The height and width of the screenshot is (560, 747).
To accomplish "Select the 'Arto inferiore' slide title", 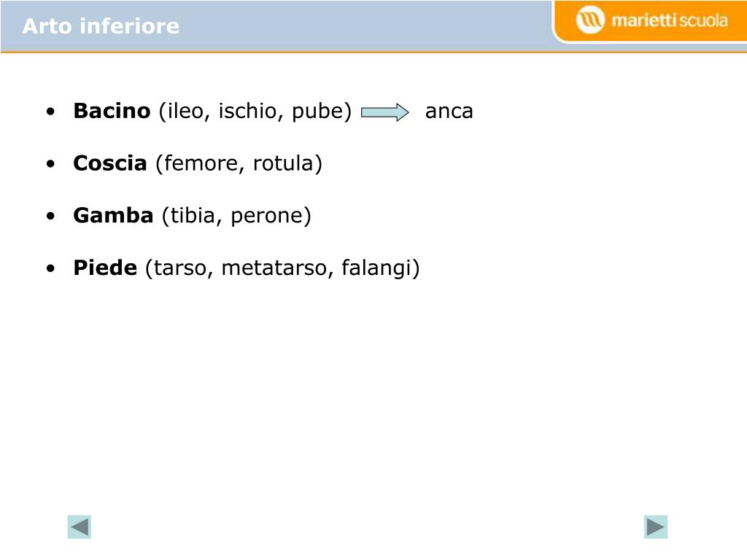I will [x=101, y=26].
